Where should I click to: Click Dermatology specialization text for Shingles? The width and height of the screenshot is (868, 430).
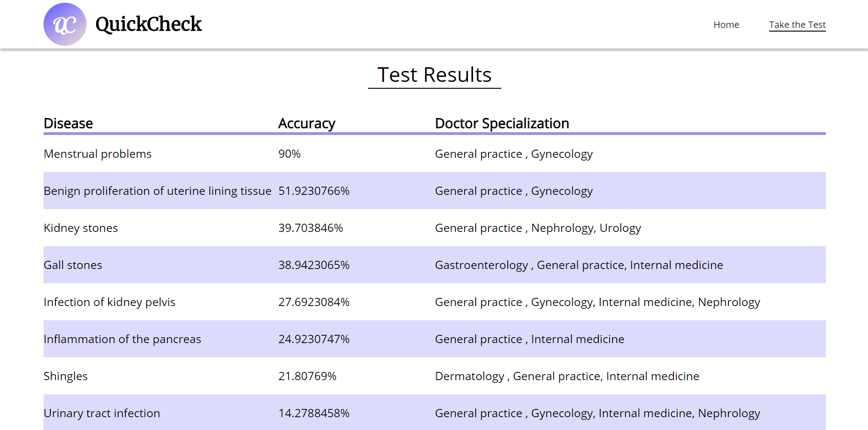[470, 376]
